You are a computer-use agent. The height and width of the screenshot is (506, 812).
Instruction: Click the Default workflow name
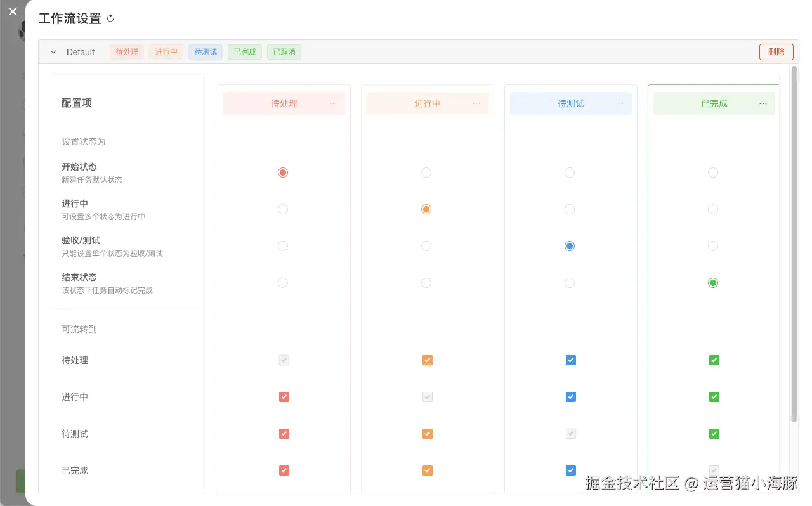81,52
